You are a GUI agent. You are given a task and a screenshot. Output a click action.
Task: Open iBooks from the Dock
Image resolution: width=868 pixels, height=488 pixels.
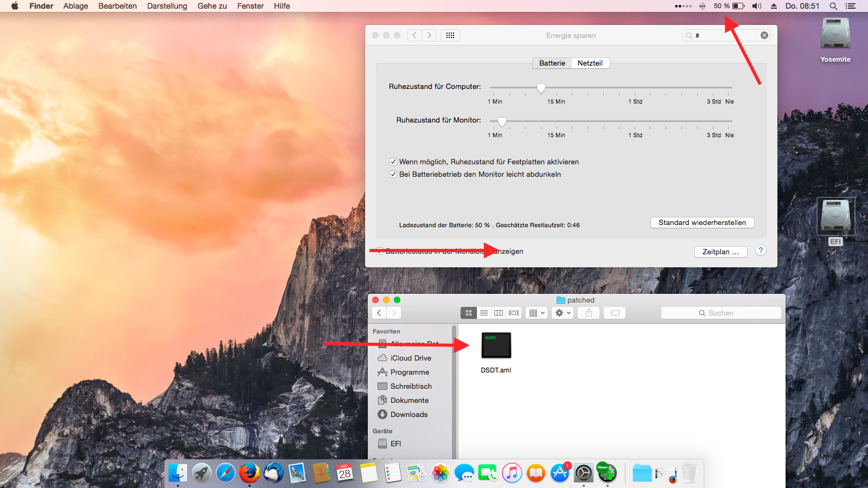[x=535, y=473]
